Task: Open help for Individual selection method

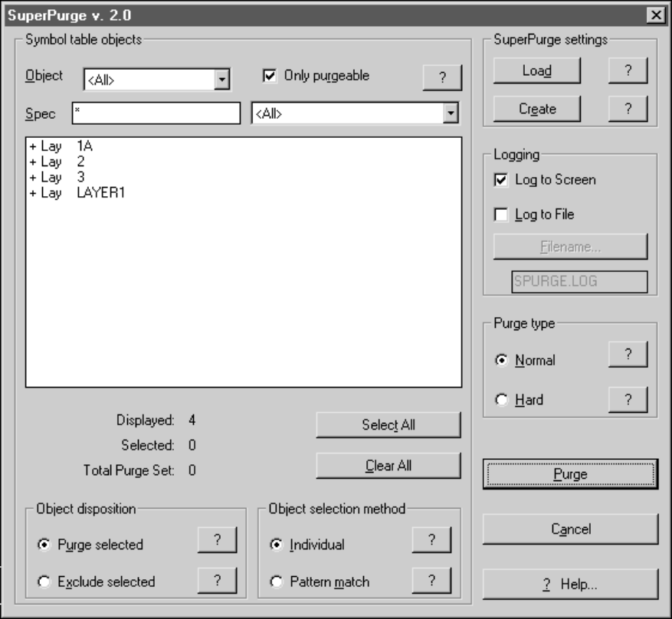Action: (431, 540)
